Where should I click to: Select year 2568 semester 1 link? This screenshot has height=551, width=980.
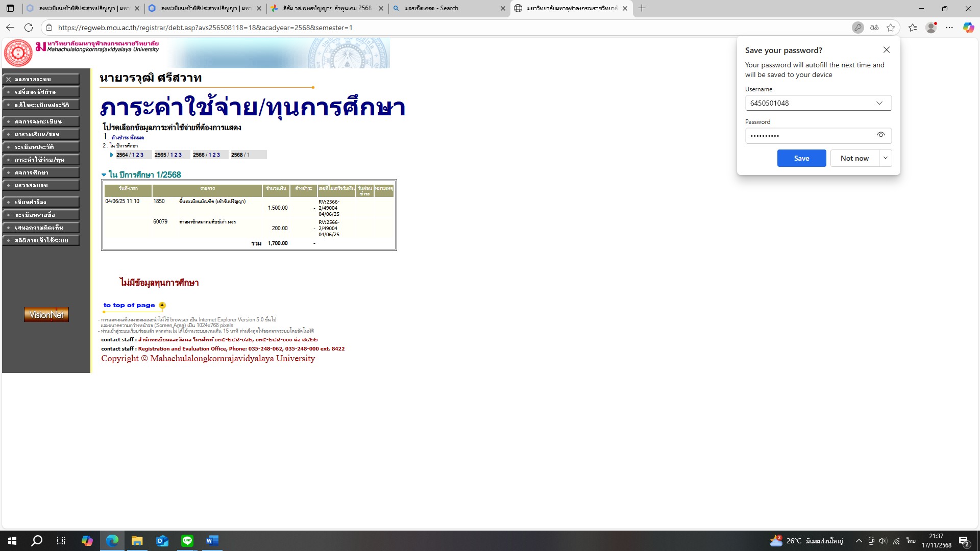pyautogui.click(x=248, y=155)
